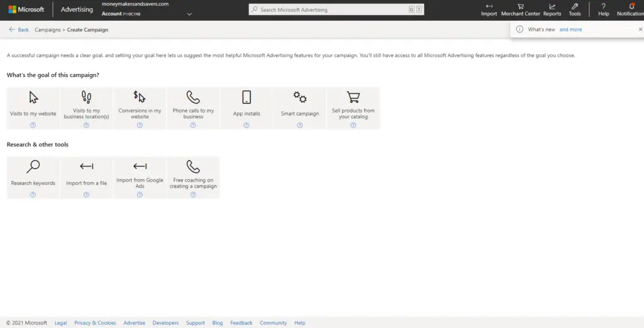The height and width of the screenshot is (328, 644).
Task: Open the Community footer link
Action: click(x=273, y=323)
